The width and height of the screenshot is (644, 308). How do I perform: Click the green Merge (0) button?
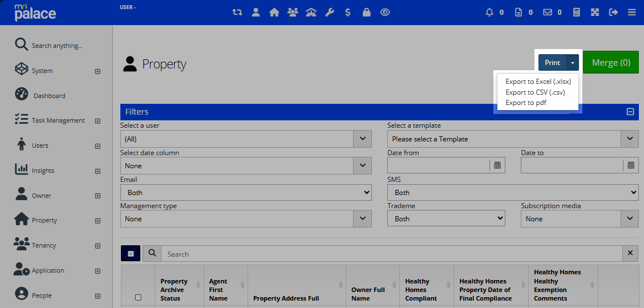coord(611,62)
